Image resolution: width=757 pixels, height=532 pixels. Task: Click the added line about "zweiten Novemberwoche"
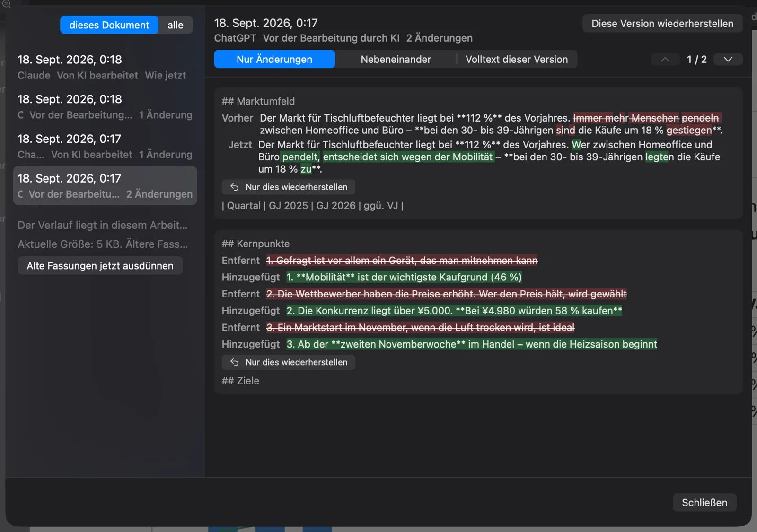pyautogui.click(x=472, y=344)
